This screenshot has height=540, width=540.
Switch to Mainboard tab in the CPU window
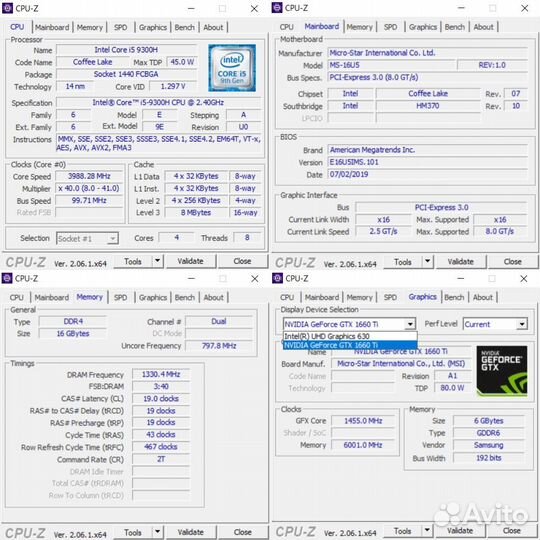pyautogui.click(x=52, y=27)
